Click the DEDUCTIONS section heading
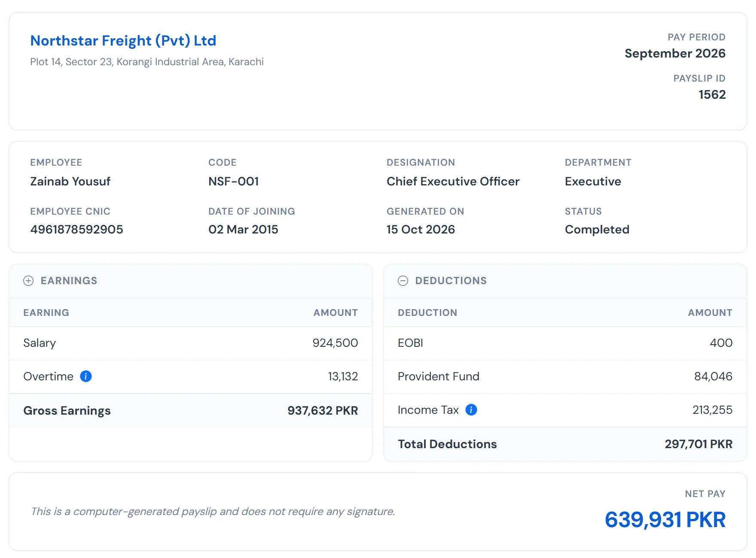 click(451, 281)
